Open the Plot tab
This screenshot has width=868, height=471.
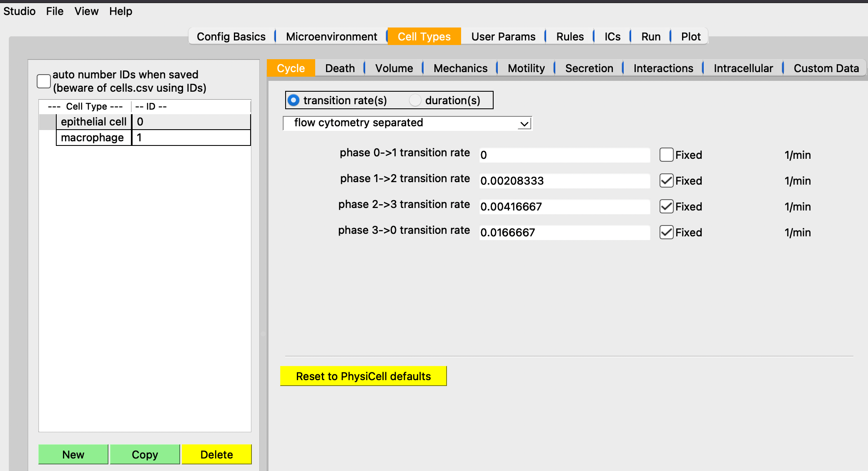tap(691, 37)
